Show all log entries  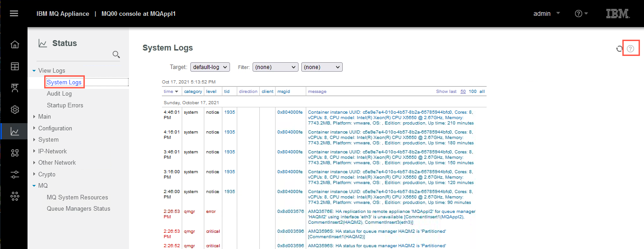[x=482, y=92]
